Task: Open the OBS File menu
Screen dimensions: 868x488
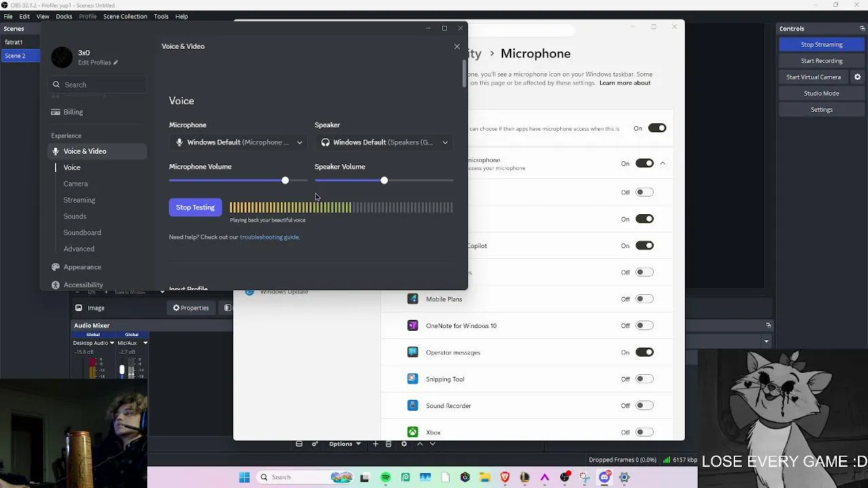Action: click(x=8, y=16)
